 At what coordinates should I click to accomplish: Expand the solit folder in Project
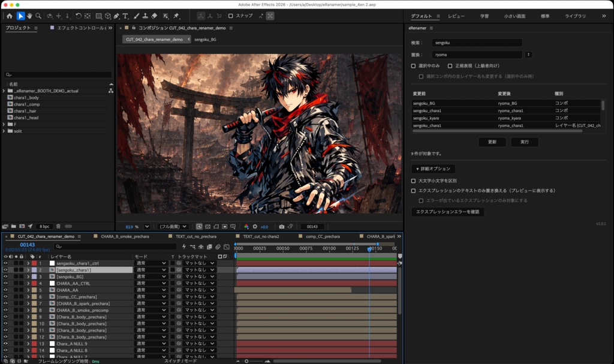(4, 131)
